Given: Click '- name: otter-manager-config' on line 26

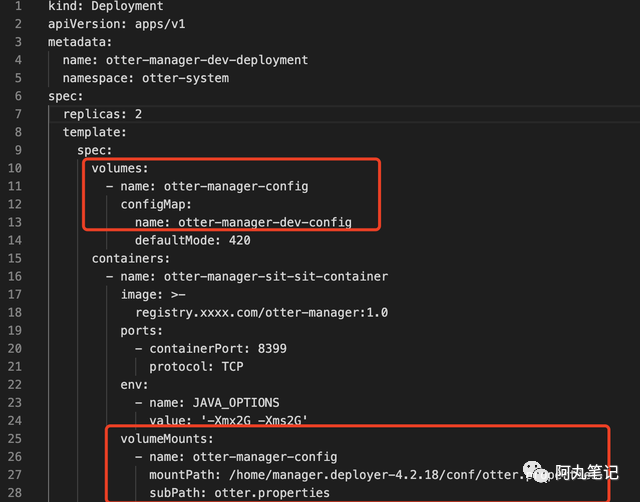Looking at the screenshot, I should click(236, 457).
